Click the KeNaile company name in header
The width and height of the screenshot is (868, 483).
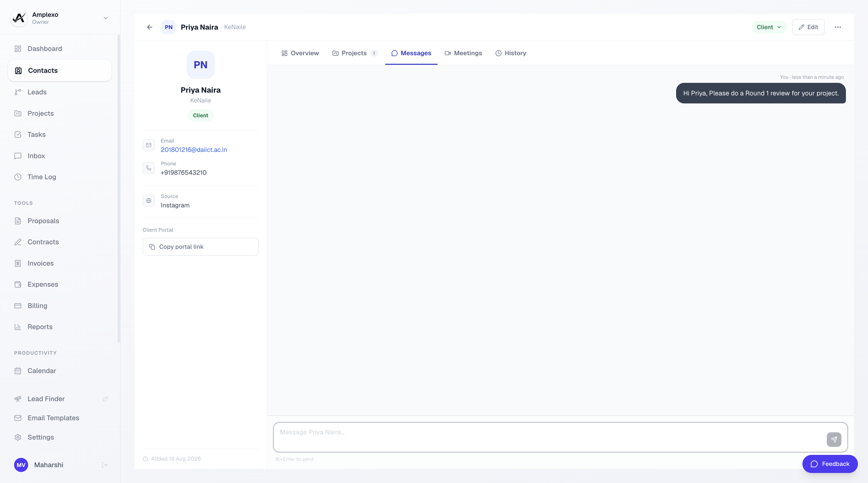[x=235, y=27]
